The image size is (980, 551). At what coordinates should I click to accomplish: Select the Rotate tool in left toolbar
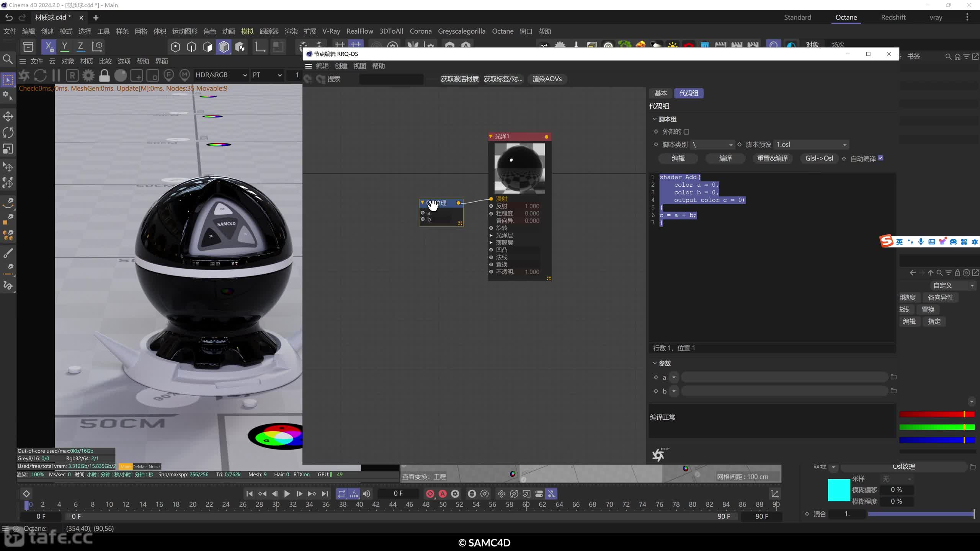(x=8, y=132)
